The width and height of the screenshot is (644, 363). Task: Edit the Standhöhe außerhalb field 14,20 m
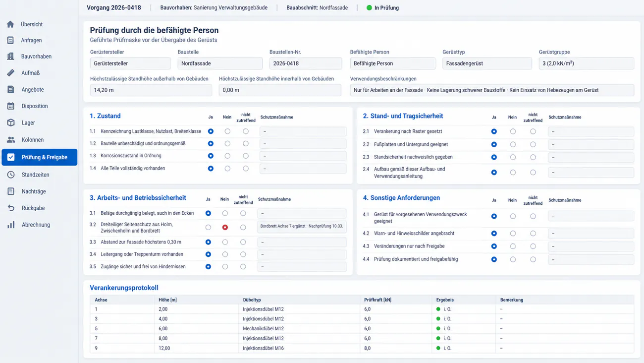pos(151,90)
